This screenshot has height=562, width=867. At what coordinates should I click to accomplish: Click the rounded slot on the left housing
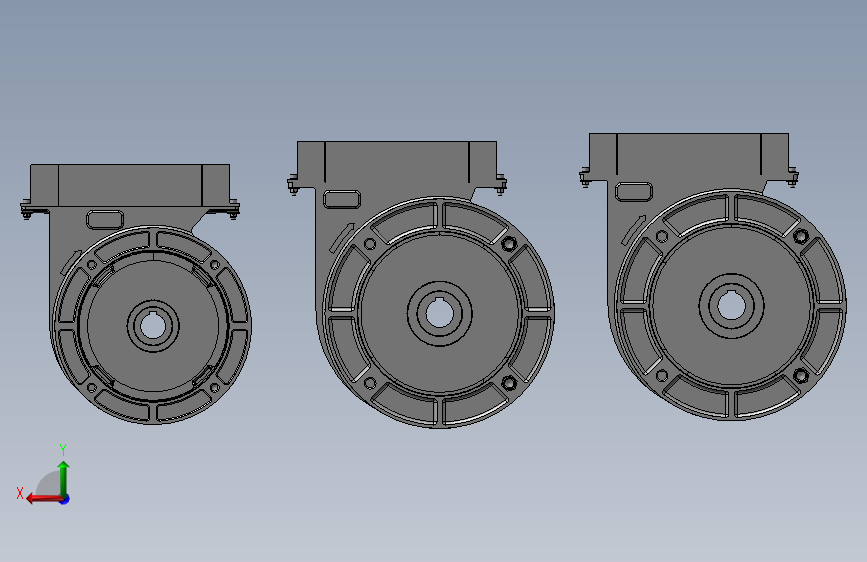click(105, 219)
